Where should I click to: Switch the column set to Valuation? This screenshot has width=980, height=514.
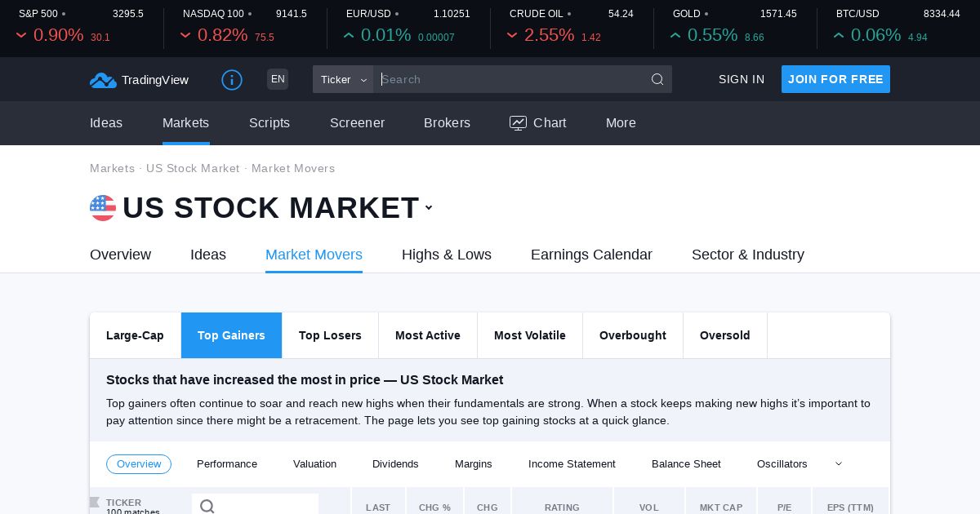[x=314, y=464]
